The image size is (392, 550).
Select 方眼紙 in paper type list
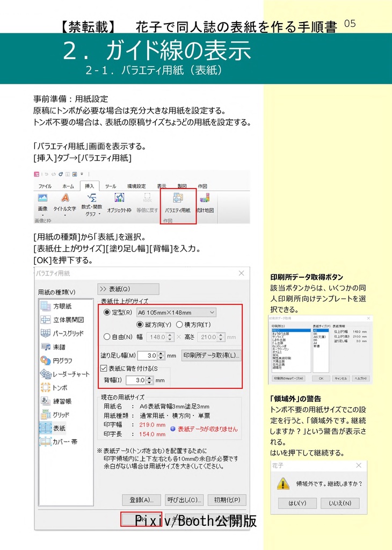(56, 306)
